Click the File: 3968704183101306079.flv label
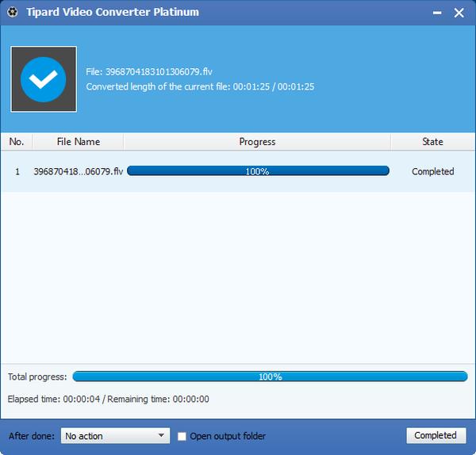Viewport: 476px width, 455px height. pyautogui.click(x=149, y=72)
